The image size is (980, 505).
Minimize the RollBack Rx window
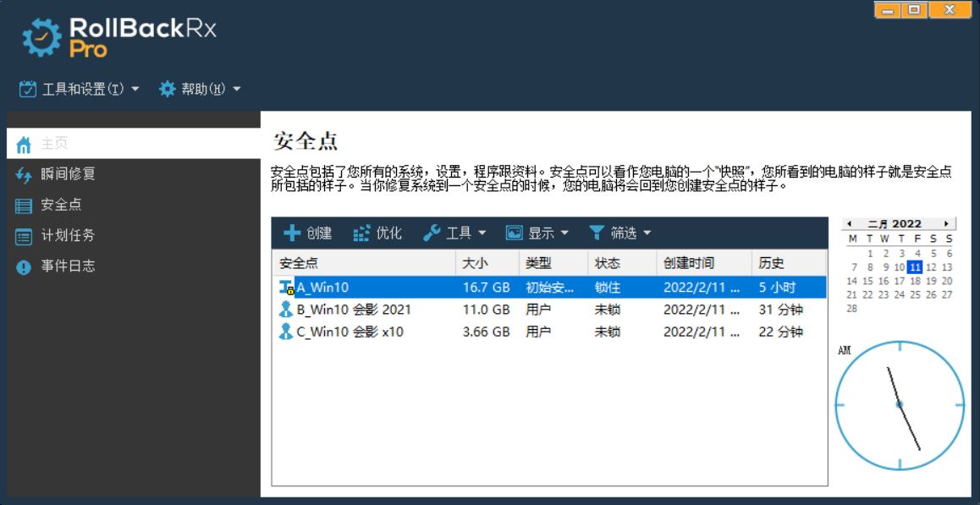coord(888,9)
